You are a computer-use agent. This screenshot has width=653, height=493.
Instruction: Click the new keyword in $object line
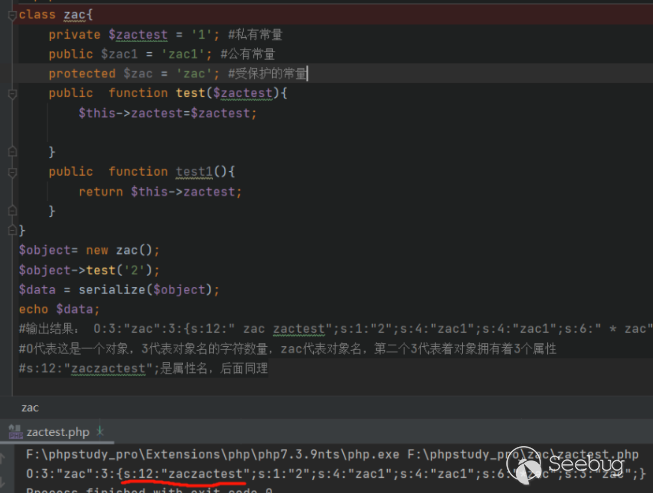click(x=97, y=250)
